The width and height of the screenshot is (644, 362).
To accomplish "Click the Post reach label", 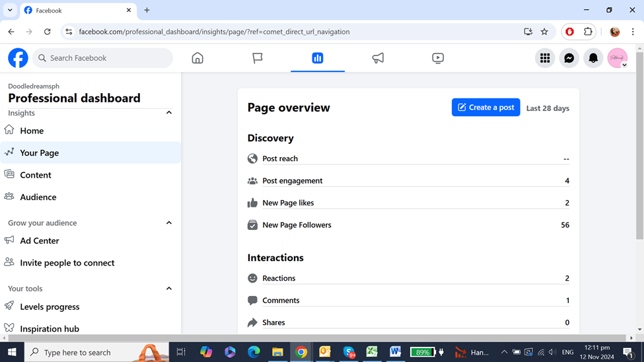I will tap(280, 159).
